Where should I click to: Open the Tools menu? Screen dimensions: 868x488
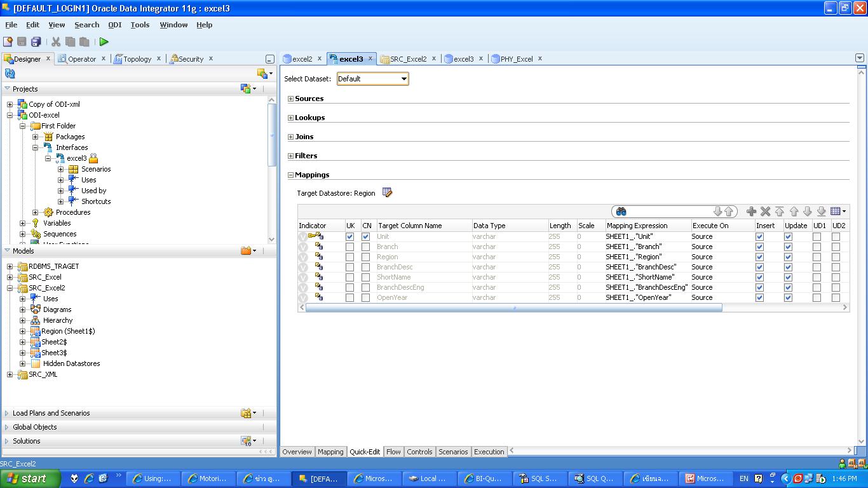[x=140, y=25]
